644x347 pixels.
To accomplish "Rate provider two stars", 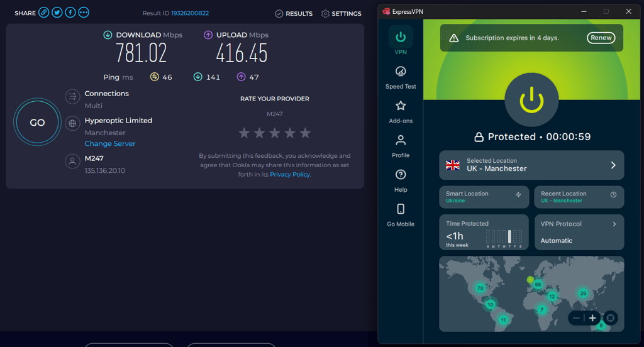I will (x=259, y=133).
